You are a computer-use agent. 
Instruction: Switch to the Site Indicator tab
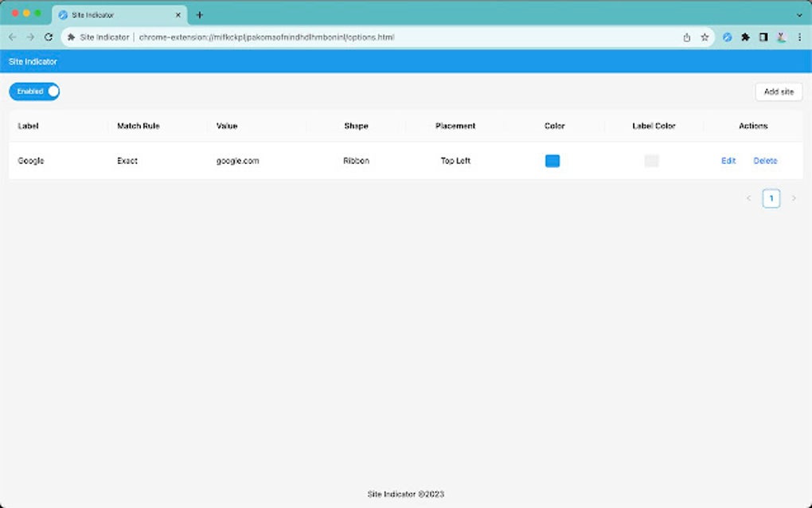(x=111, y=14)
